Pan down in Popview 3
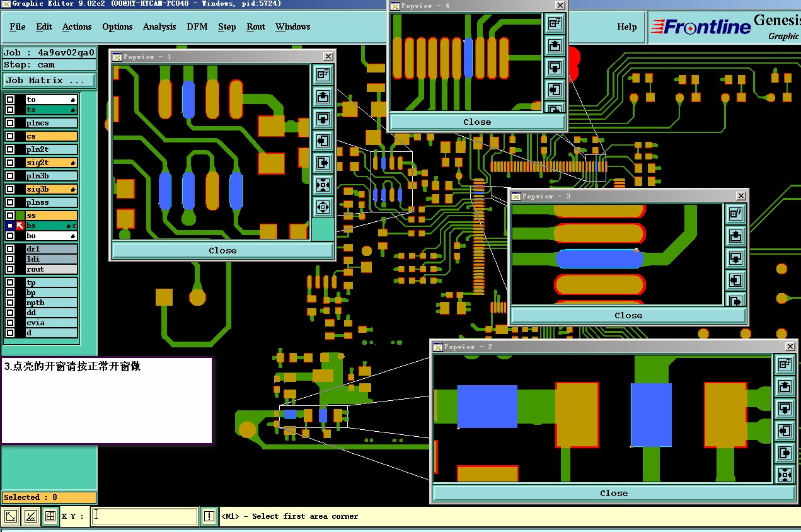The image size is (801, 532). click(x=735, y=258)
